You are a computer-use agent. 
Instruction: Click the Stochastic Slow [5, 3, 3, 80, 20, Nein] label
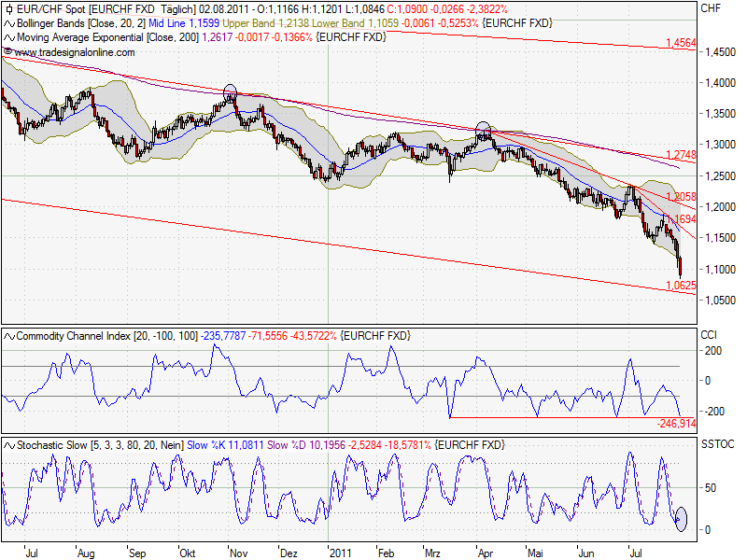tap(100, 445)
